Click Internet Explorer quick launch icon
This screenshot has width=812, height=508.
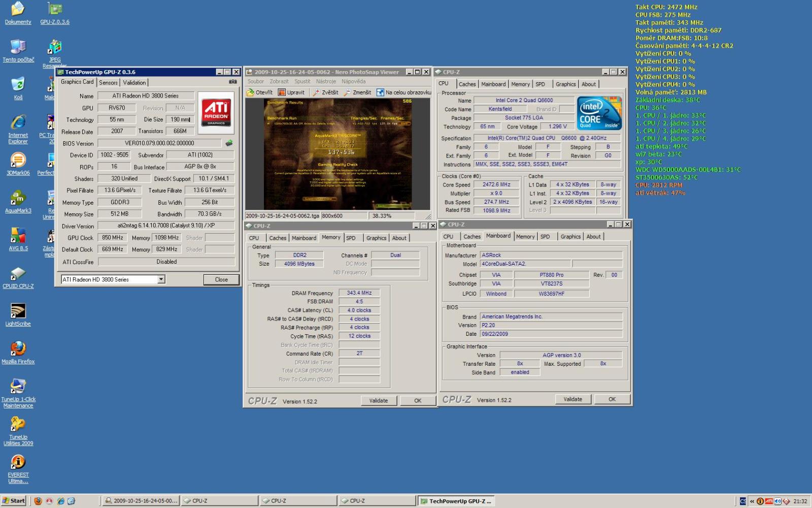coord(60,501)
